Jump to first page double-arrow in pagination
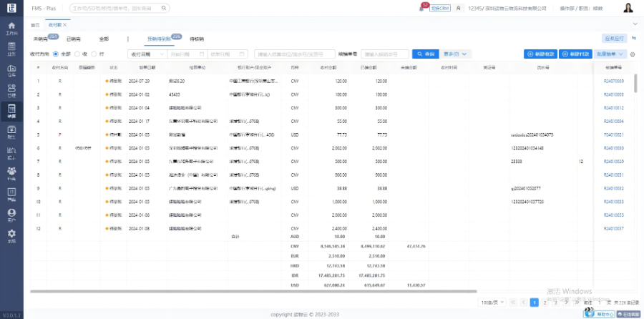The height and width of the screenshot is (319, 644). point(513,303)
